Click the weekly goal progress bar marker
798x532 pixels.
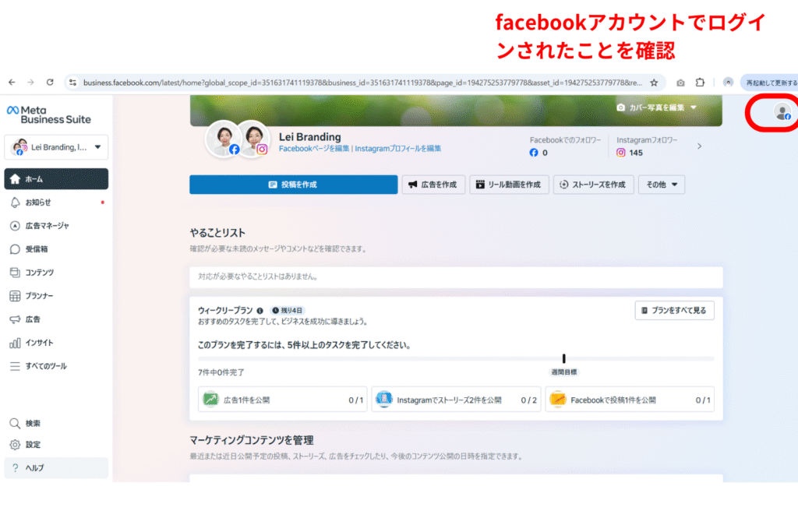563,358
